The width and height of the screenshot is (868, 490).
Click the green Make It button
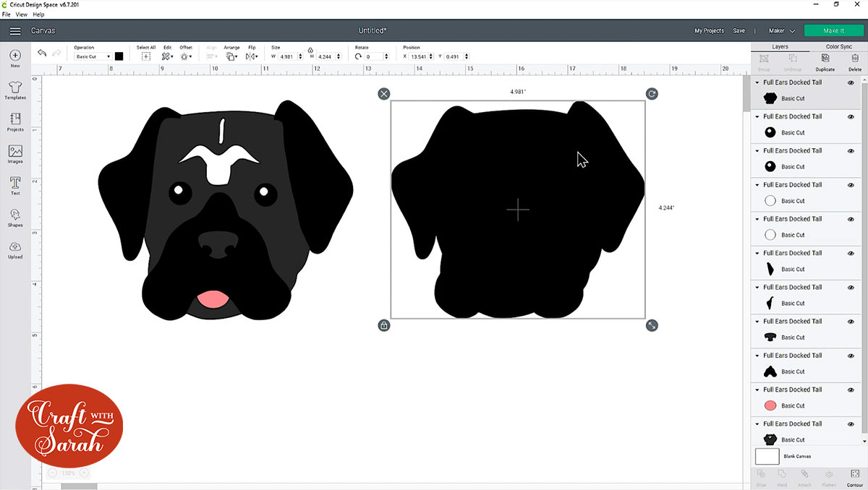[833, 30]
